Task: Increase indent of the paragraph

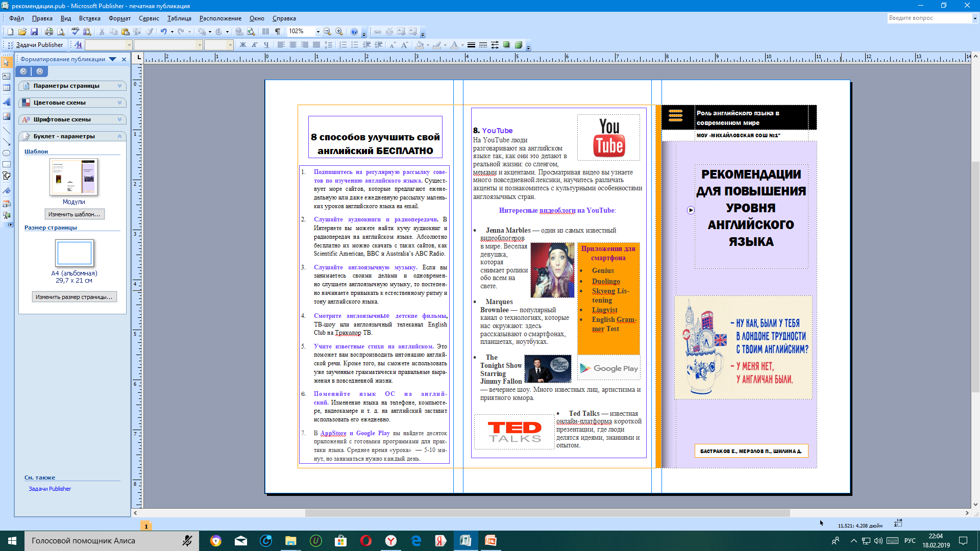Action: point(378,45)
